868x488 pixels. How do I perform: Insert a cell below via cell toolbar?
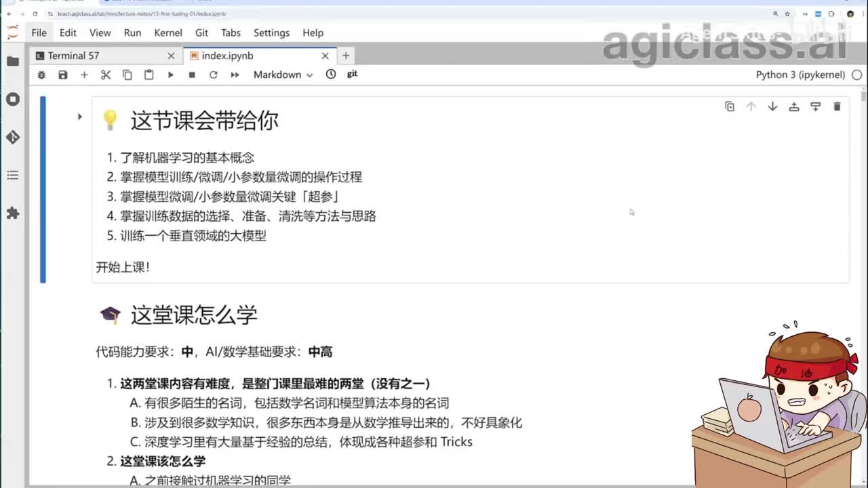coord(816,106)
